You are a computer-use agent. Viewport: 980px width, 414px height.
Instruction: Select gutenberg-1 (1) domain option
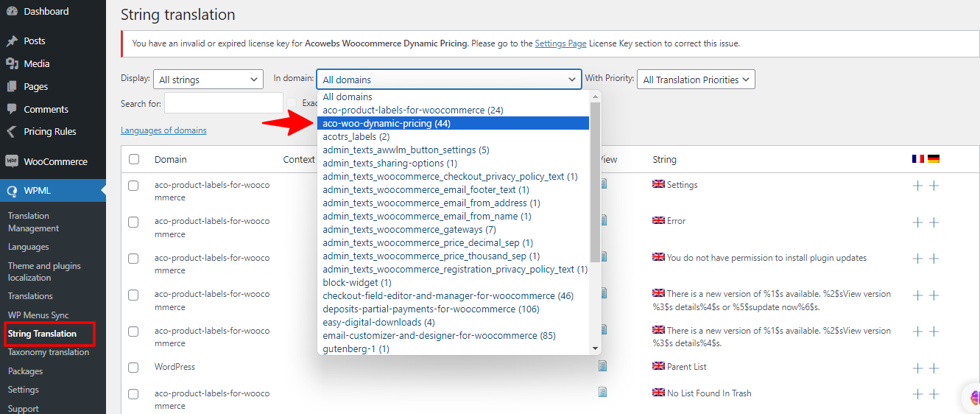[453, 349]
